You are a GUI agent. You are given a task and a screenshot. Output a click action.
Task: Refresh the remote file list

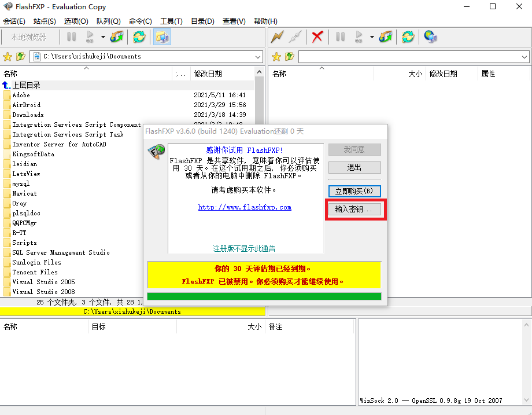pyautogui.click(x=408, y=36)
